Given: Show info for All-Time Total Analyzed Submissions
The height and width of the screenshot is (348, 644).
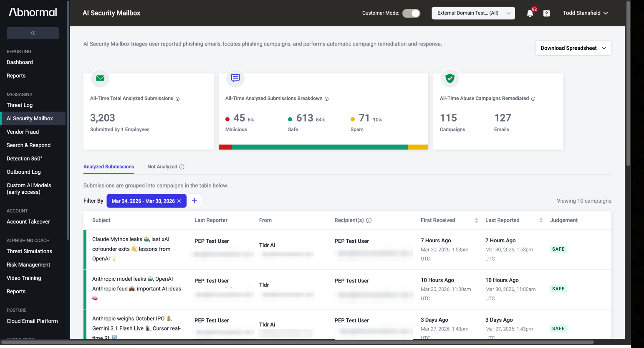Looking at the screenshot, I should pyautogui.click(x=177, y=99).
